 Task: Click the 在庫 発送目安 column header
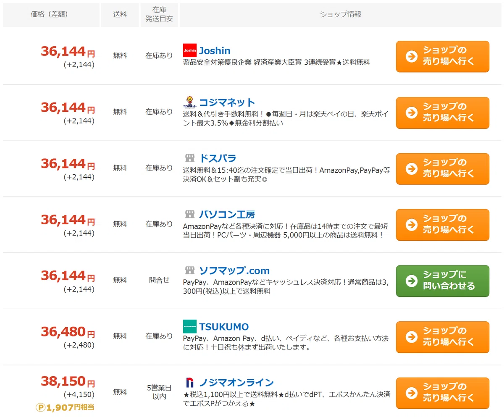(159, 15)
